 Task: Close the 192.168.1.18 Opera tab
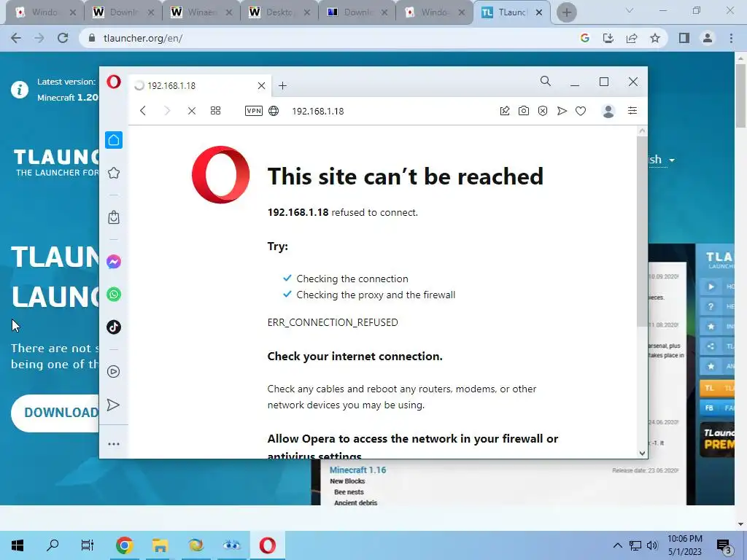[x=262, y=86]
